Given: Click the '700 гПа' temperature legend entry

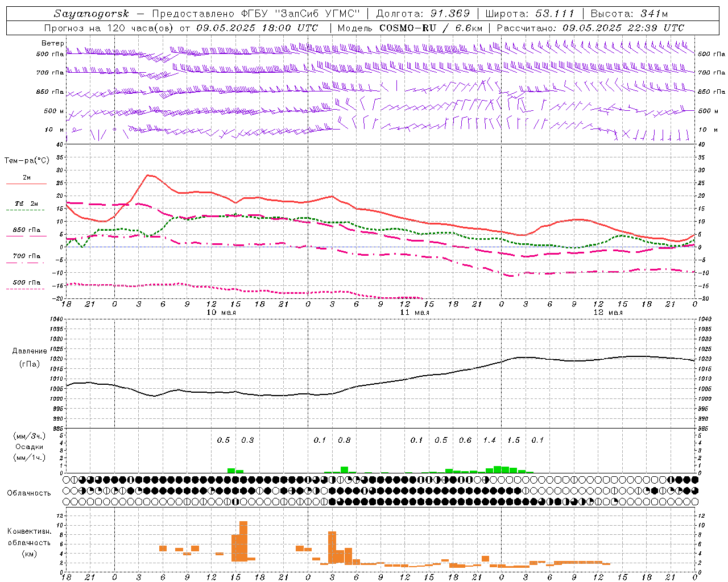Looking at the screenshot, I should pyautogui.click(x=27, y=256).
